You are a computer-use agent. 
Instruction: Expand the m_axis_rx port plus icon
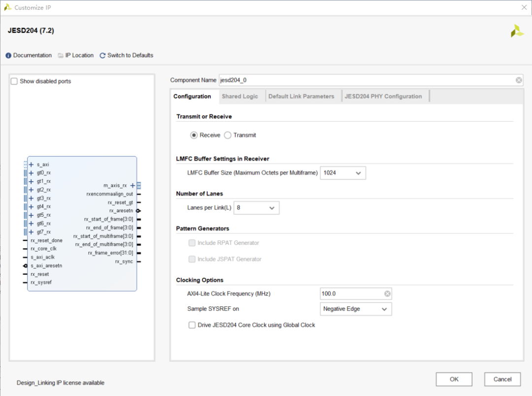133,186
